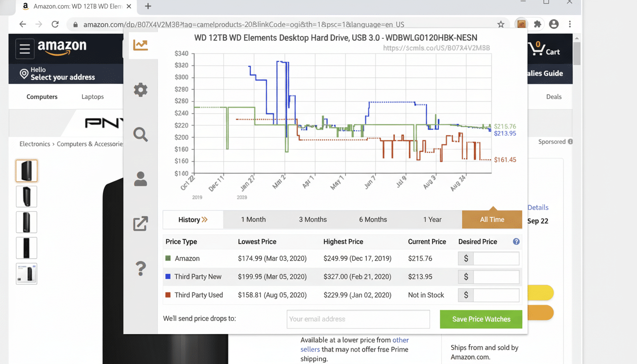The height and width of the screenshot is (364, 637).
Task: Open product search with magnifier icon
Action: pyautogui.click(x=140, y=135)
